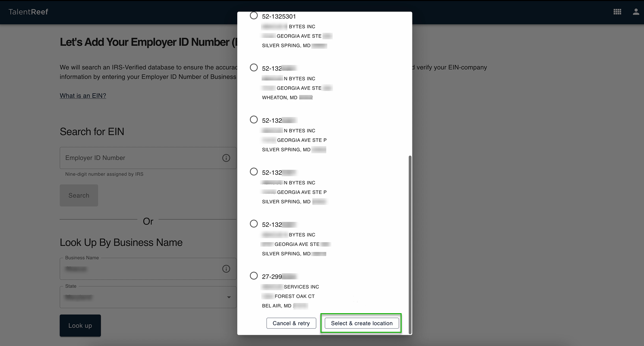The height and width of the screenshot is (346, 644).
Task: Click the TalentReef logo
Action: click(x=28, y=12)
